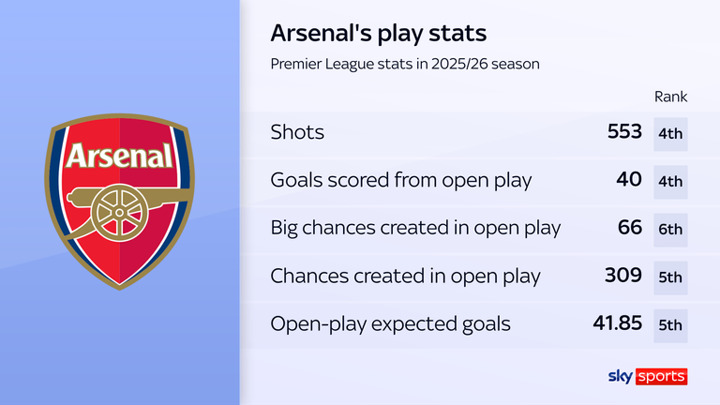Click the Rank column header

pyautogui.click(x=670, y=97)
